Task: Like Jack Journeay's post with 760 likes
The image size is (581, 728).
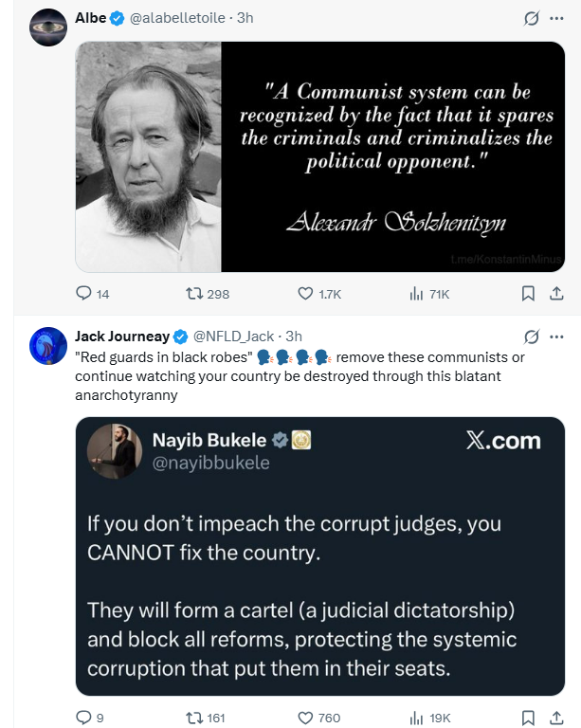Action: click(306, 718)
